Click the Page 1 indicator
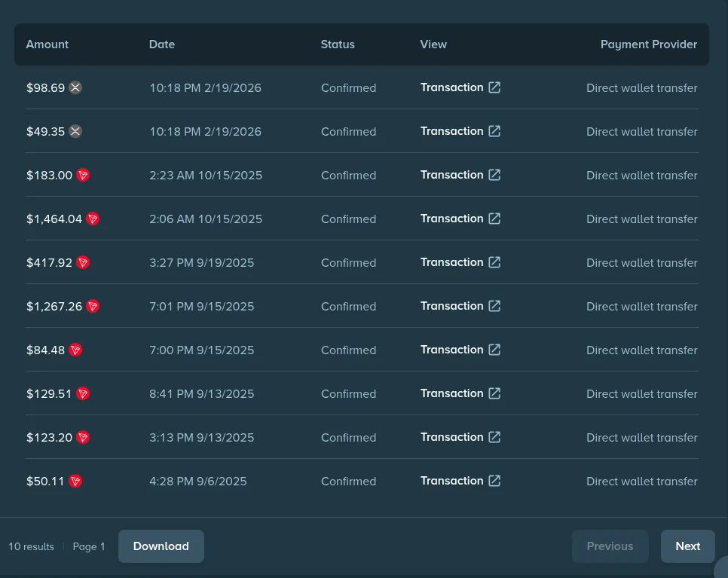The height and width of the screenshot is (578, 728). pyautogui.click(x=89, y=546)
